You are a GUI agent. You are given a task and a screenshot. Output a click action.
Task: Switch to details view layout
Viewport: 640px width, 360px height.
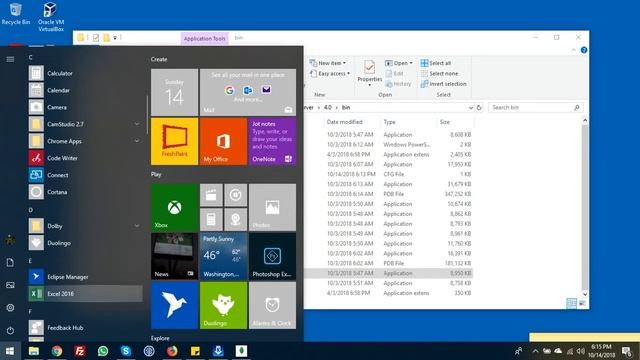click(571, 303)
